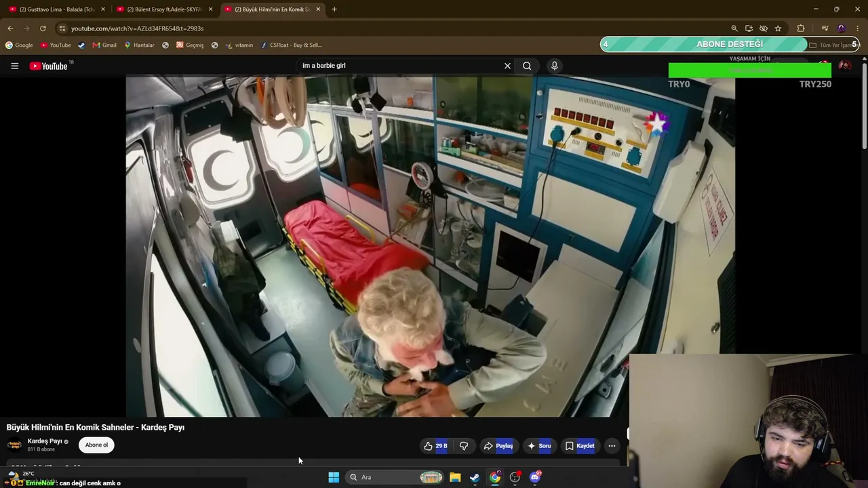The height and width of the screenshot is (488, 868).
Task: Open media controls icon in Chrome toolbar
Action: coord(825,28)
